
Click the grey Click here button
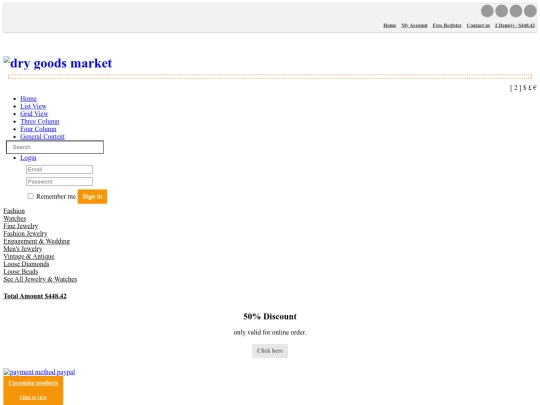click(x=270, y=351)
